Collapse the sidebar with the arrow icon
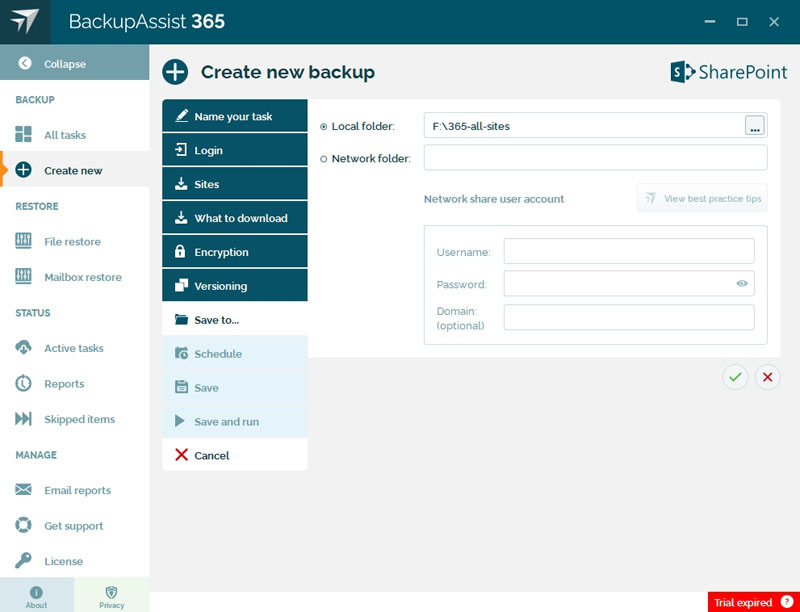 tap(24, 63)
